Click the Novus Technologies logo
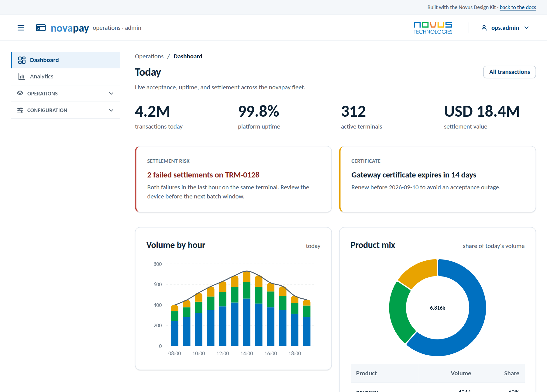The image size is (547, 392). pos(433,28)
